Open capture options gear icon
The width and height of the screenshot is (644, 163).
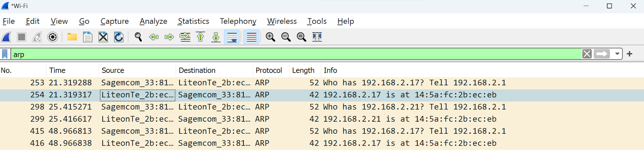[53, 37]
